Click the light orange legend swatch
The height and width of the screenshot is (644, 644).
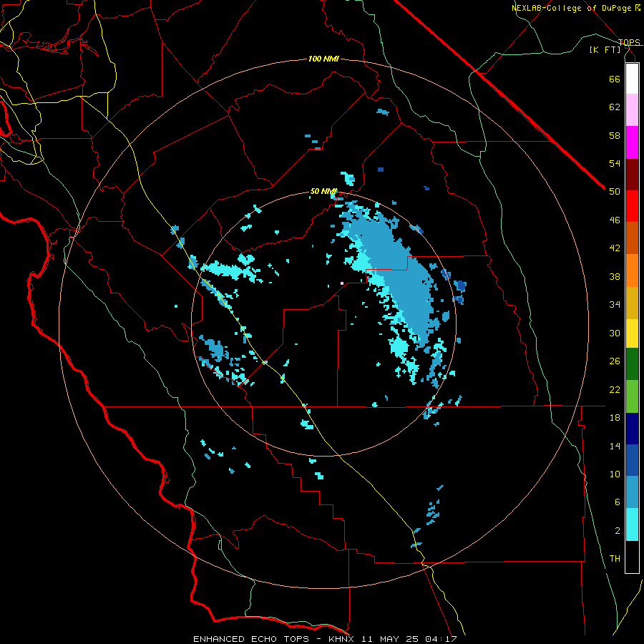[x=632, y=270]
